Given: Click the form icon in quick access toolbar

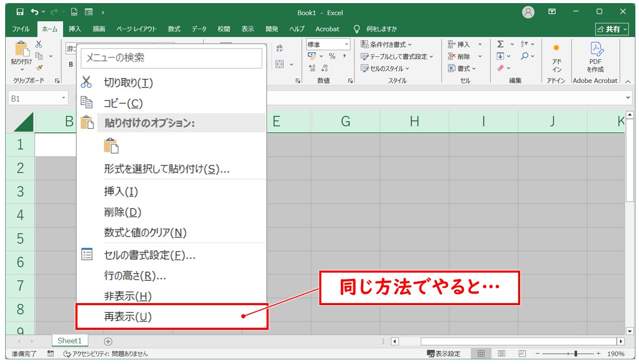Looking at the screenshot, I should (88, 12).
